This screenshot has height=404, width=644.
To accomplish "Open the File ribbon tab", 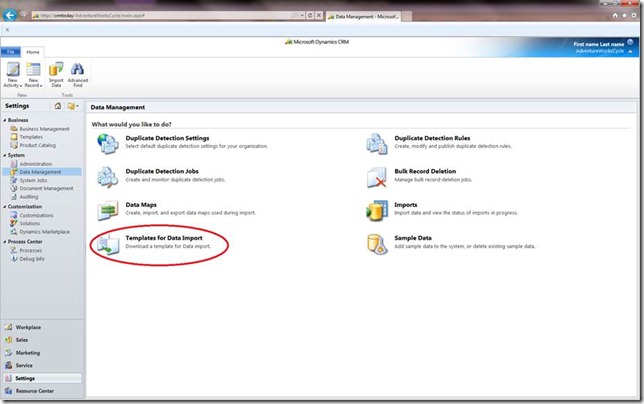I will click(x=11, y=51).
